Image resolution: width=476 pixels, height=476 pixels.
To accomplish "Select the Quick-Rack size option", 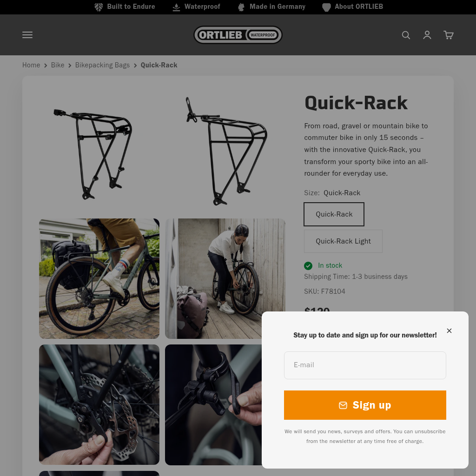I will coord(334,214).
